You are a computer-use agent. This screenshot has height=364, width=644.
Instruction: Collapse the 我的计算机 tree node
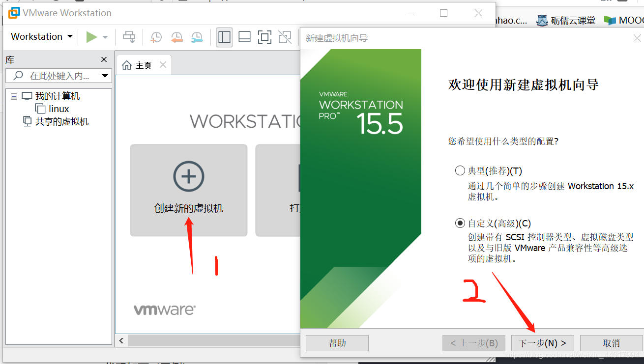point(14,96)
